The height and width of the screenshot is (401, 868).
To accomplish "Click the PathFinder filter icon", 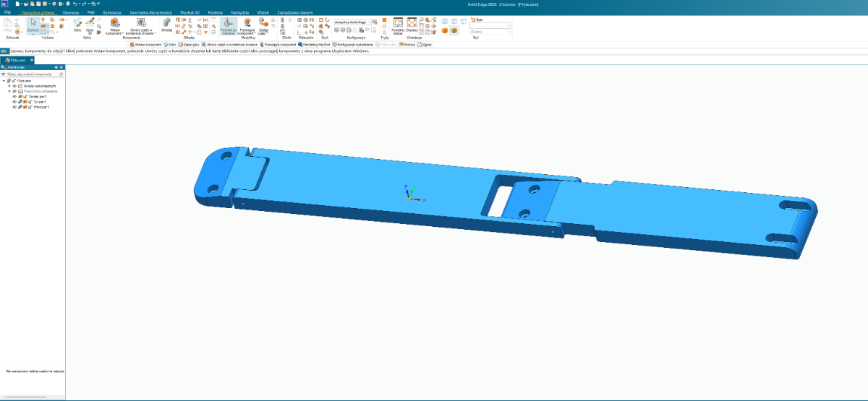I will coord(4,74).
